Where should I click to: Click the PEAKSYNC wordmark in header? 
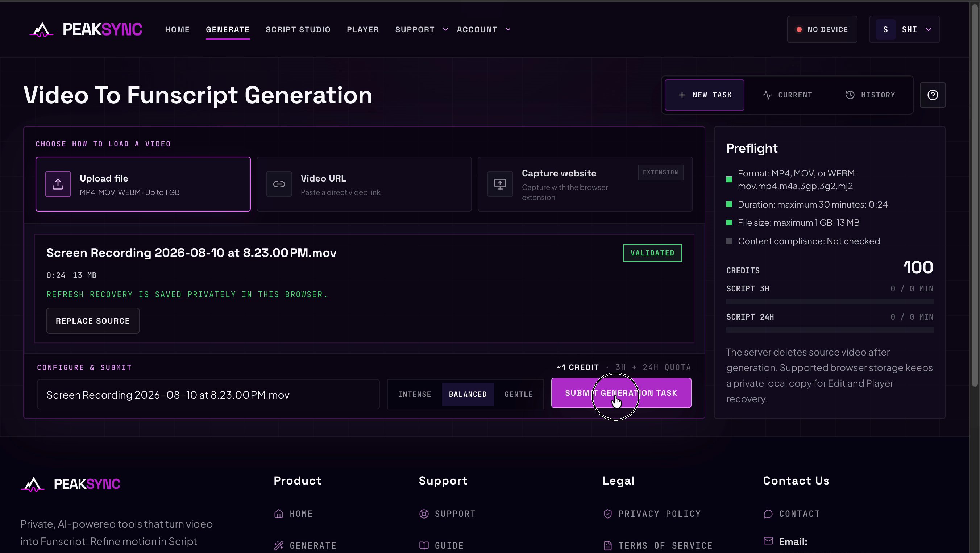point(102,30)
